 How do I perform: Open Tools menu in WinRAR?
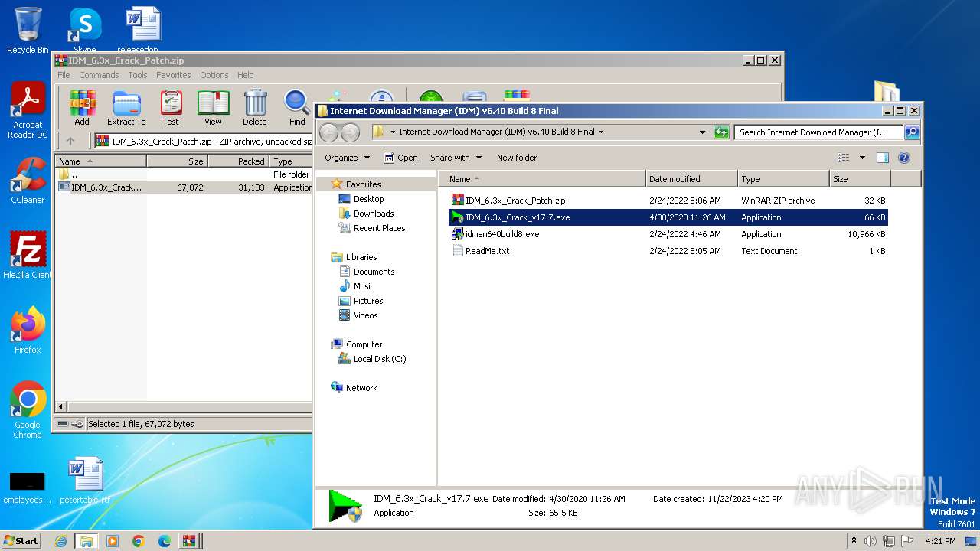[138, 75]
